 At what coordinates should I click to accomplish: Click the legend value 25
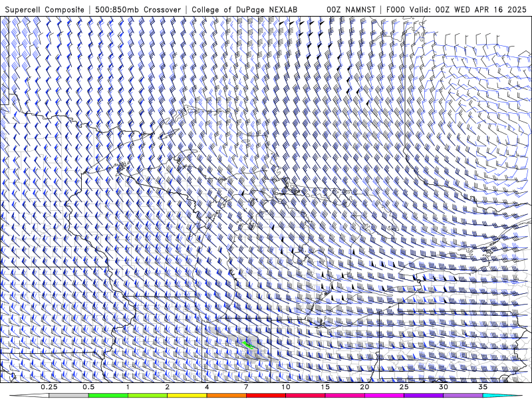404,387
